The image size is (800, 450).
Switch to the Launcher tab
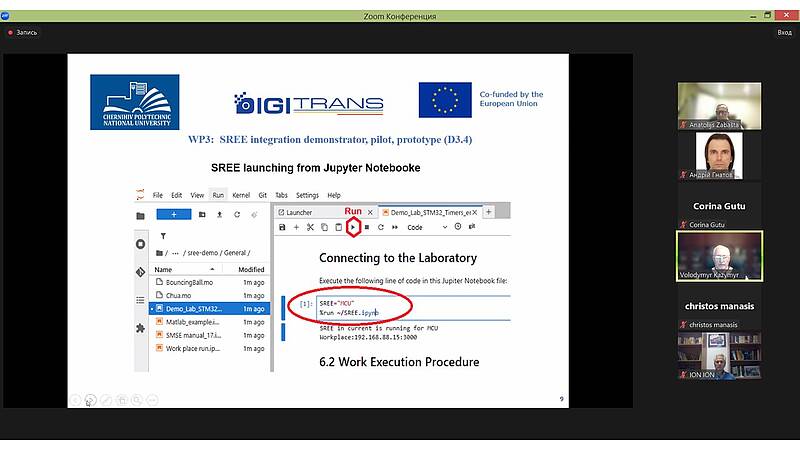(300, 212)
